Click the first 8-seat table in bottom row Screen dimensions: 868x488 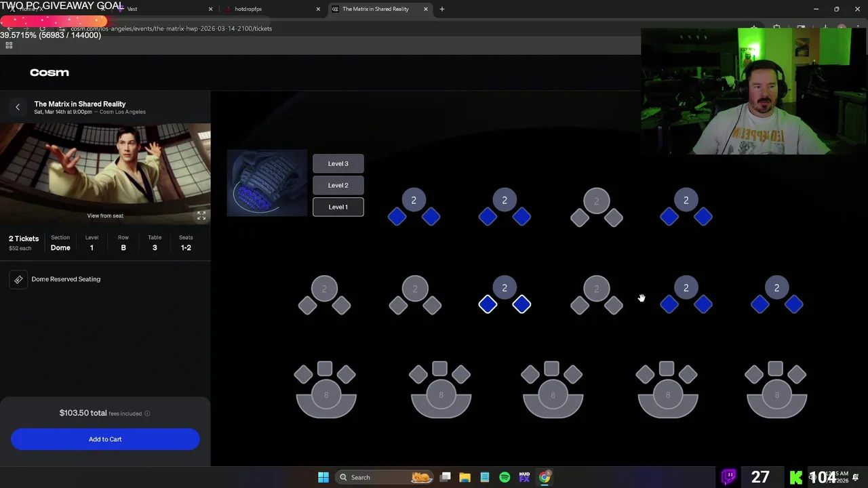(326, 395)
